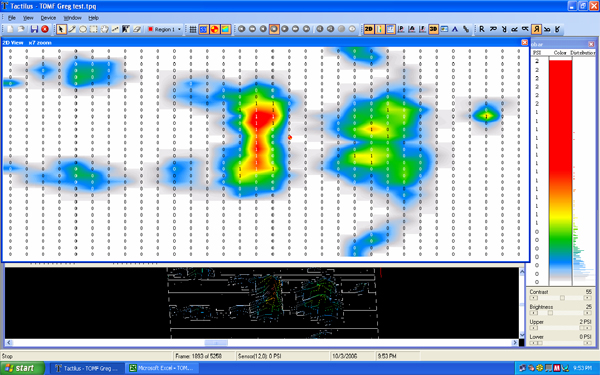Toggle the 3D view button
The width and height of the screenshot is (600, 375).
433,29
